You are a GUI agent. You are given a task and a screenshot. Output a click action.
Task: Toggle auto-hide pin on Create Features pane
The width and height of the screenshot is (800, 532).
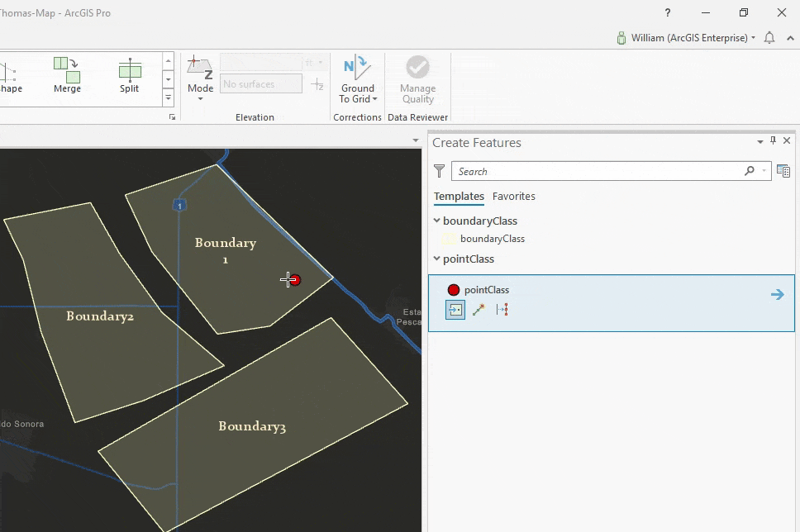pos(774,141)
